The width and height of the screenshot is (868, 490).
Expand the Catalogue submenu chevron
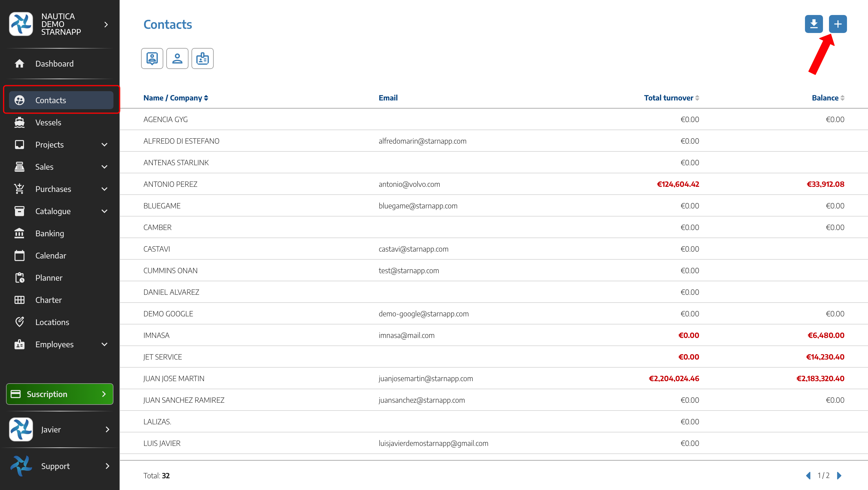[x=104, y=211]
